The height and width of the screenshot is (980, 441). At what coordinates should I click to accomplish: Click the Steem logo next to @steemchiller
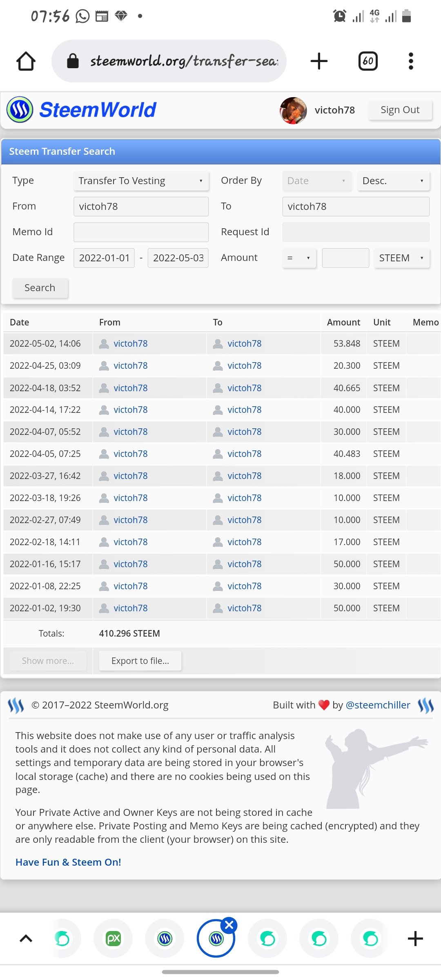425,705
